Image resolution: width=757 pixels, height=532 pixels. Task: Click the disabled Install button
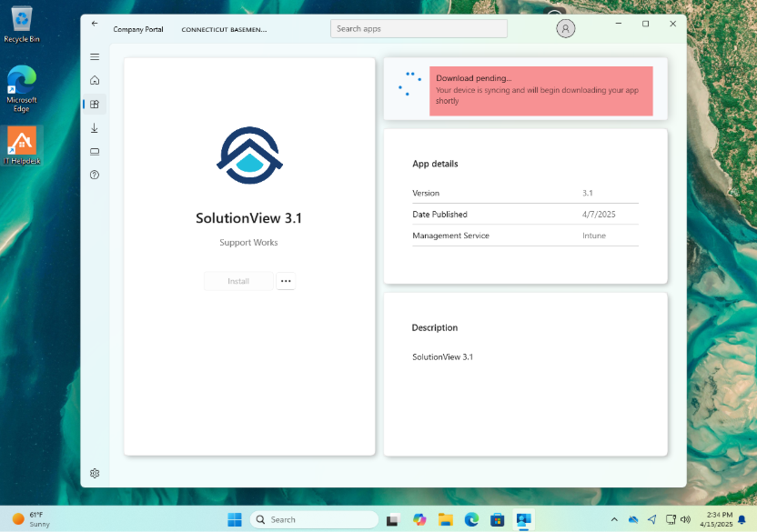point(238,281)
